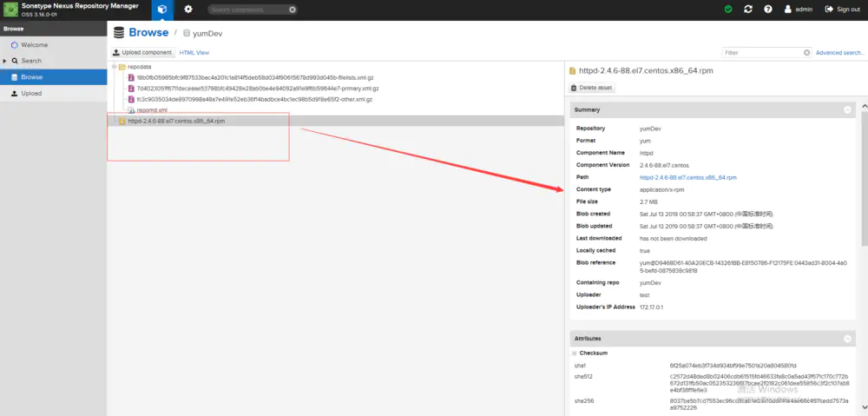Screen dimensions: 868x416
Task: Clear the Filter field with x icon
Action: pyautogui.click(x=807, y=53)
